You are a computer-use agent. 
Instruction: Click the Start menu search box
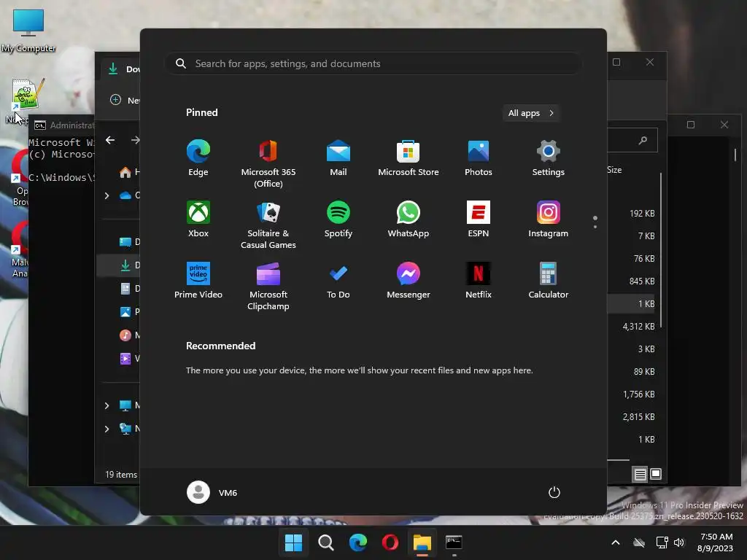click(373, 63)
